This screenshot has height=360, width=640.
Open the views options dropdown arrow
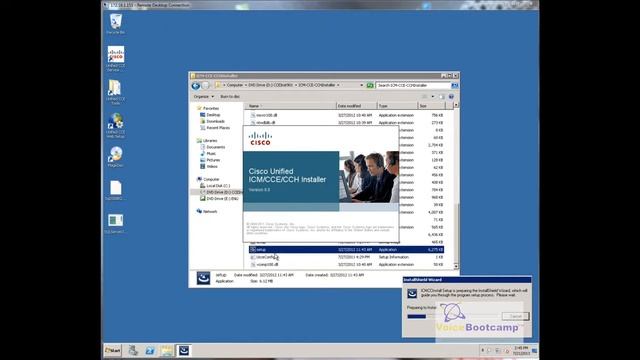(x=433, y=96)
